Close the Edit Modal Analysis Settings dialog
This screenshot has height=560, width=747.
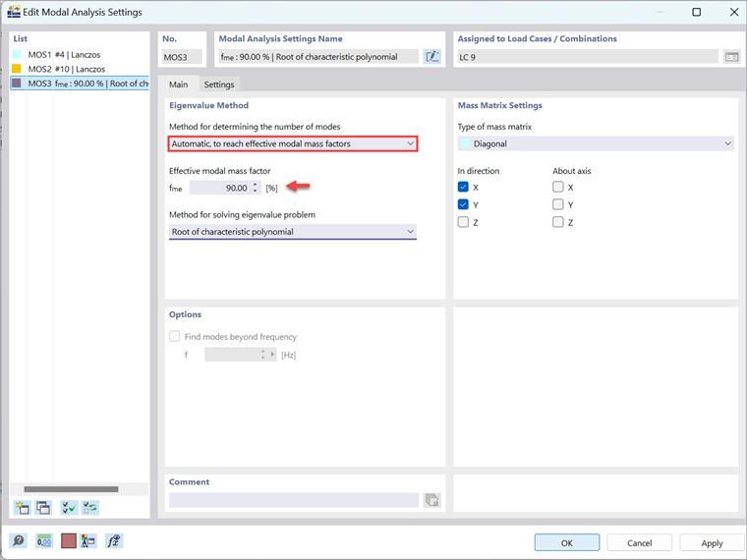tap(734, 12)
